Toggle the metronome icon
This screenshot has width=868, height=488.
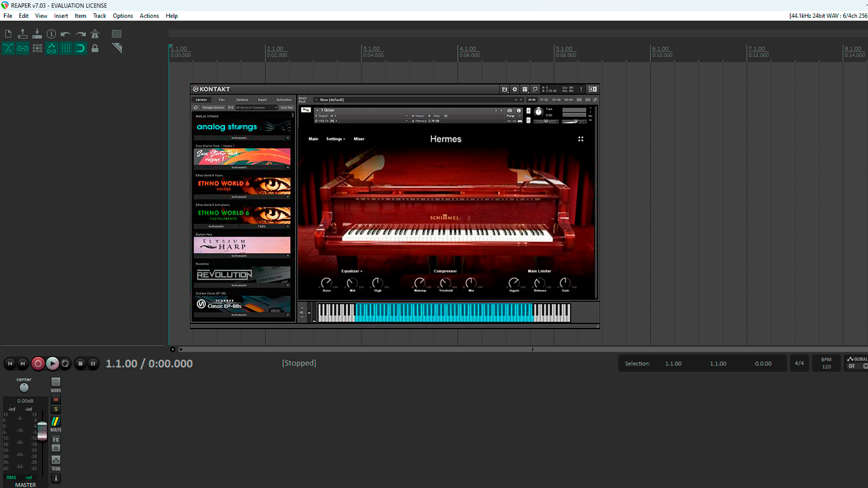point(95,34)
